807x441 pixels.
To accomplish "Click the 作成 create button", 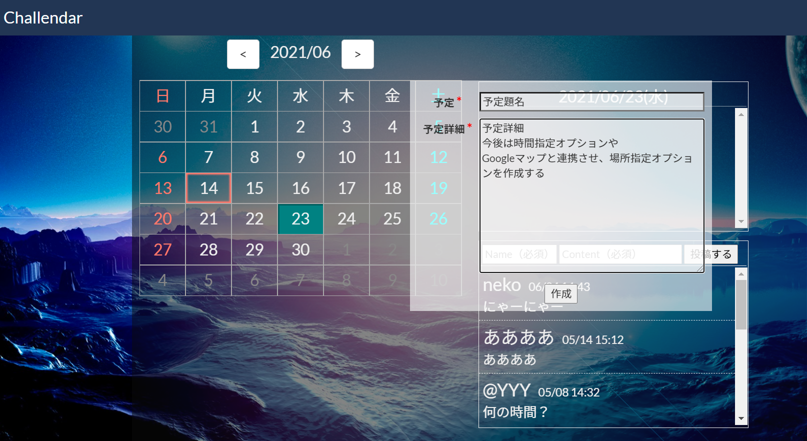I will click(561, 294).
